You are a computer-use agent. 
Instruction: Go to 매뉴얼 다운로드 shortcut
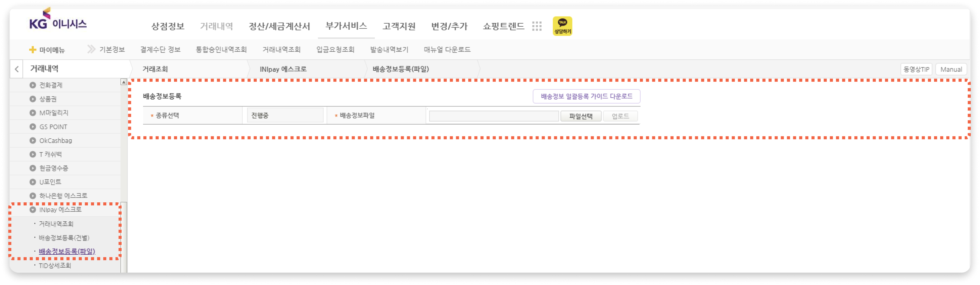(447, 49)
